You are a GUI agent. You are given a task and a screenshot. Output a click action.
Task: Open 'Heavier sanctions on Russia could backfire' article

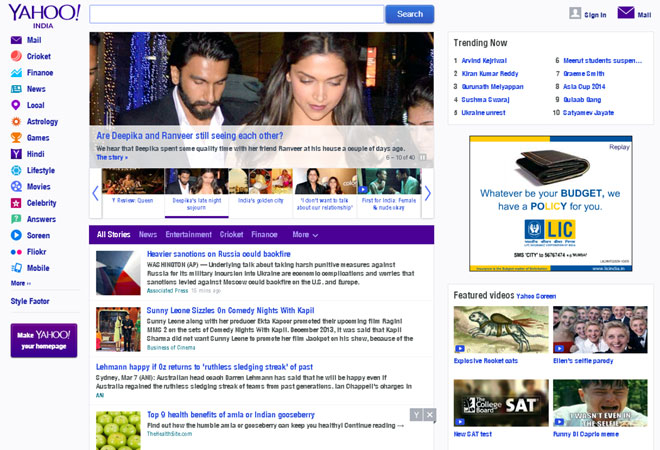click(x=218, y=254)
